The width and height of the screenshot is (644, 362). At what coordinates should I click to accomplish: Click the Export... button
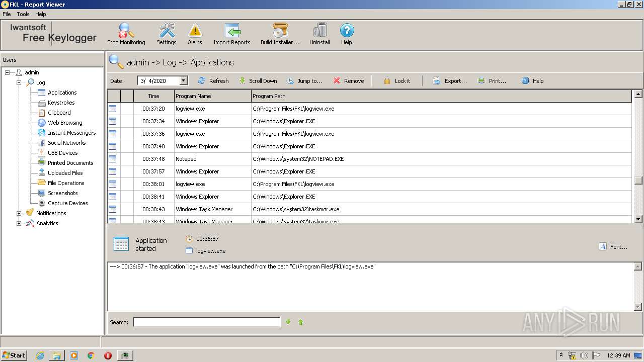[450, 81]
